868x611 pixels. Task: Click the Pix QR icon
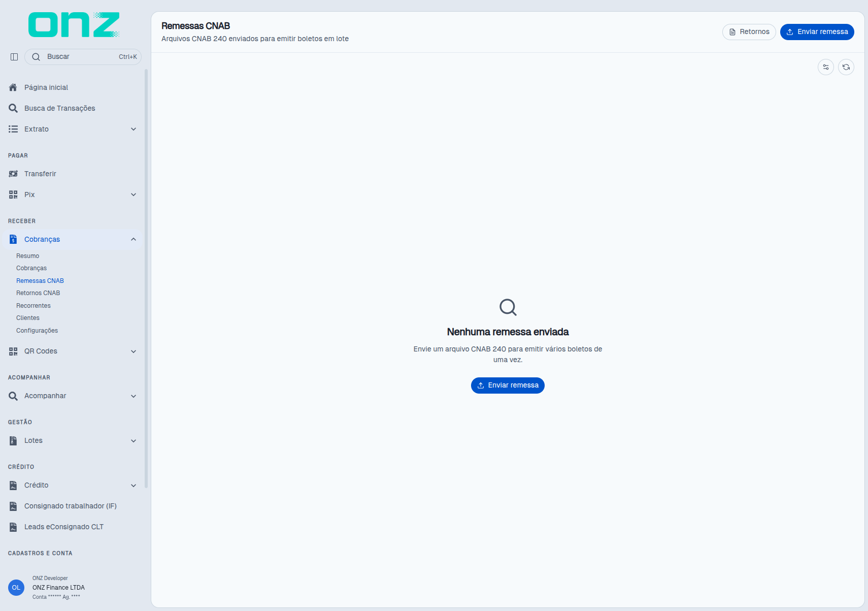pos(13,195)
